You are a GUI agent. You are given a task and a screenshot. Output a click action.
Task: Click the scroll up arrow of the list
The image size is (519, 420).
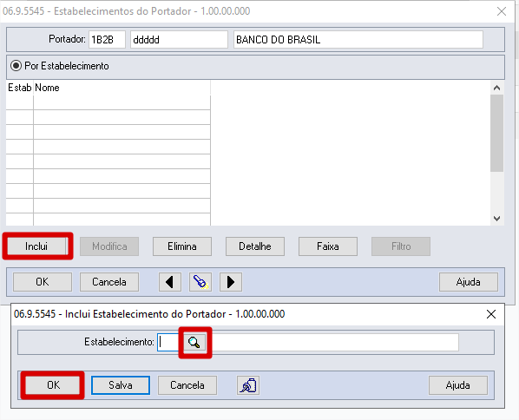click(x=496, y=88)
